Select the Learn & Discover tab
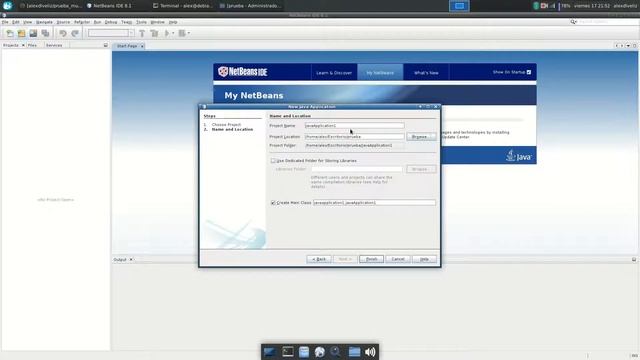This screenshot has height=360, width=640. pyautogui.click(x=334, y=73)
